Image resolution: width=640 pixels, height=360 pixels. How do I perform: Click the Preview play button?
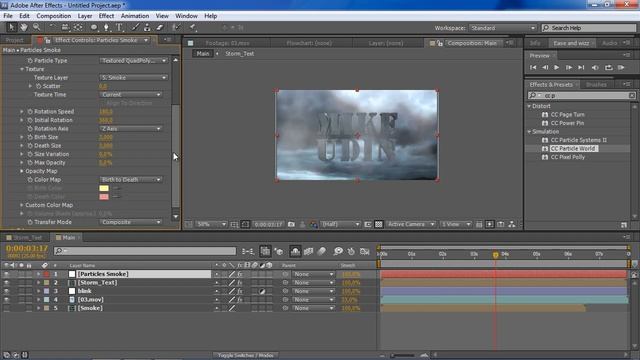click(x=556, y=67)
